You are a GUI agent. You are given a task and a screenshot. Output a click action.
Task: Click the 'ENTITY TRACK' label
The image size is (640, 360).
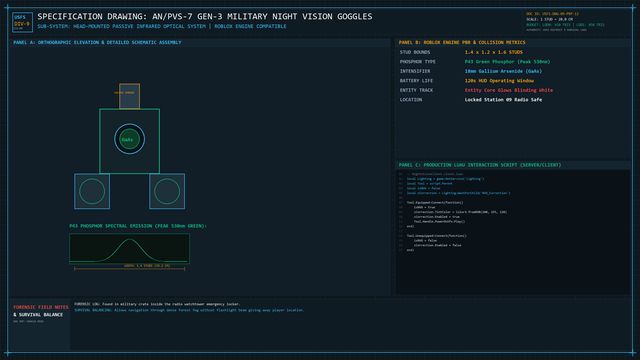(x=416, y=90)
